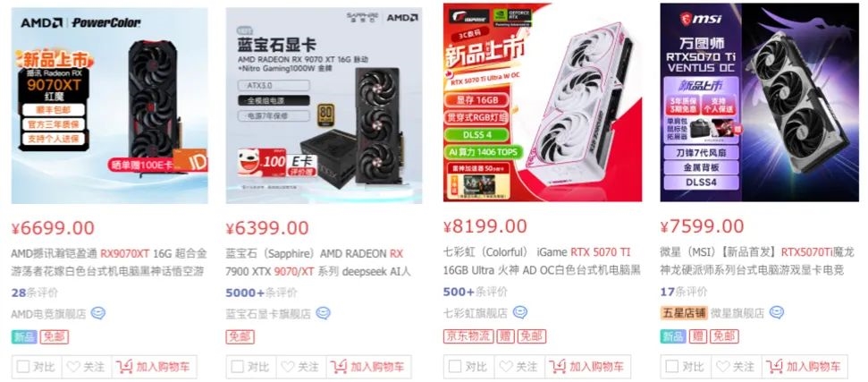This screenshot has height=382, width=868.
Task: Open 5000+ reviews of Sapphire card
Action: (261, 293)
